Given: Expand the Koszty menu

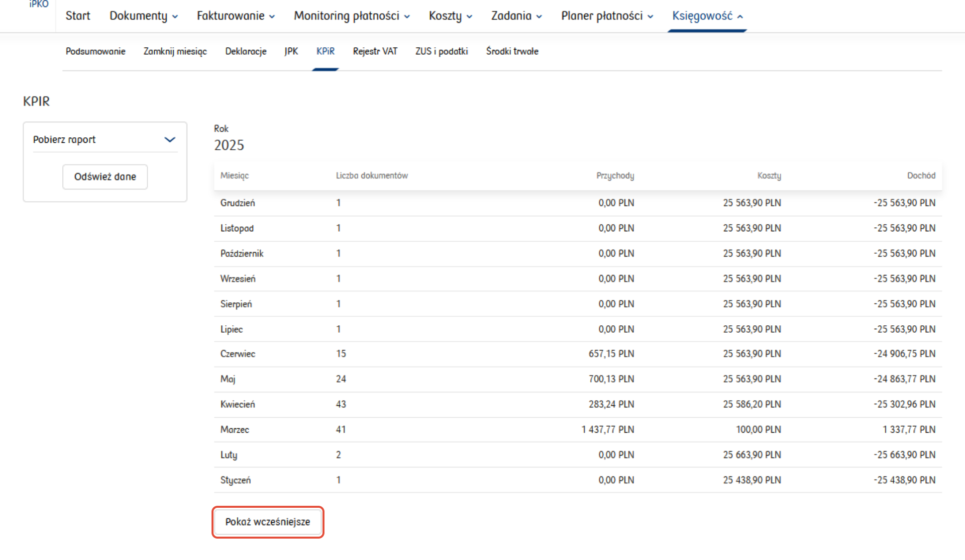Looking at the screenshot, I should pyautogui.click(x=450, y=16).
